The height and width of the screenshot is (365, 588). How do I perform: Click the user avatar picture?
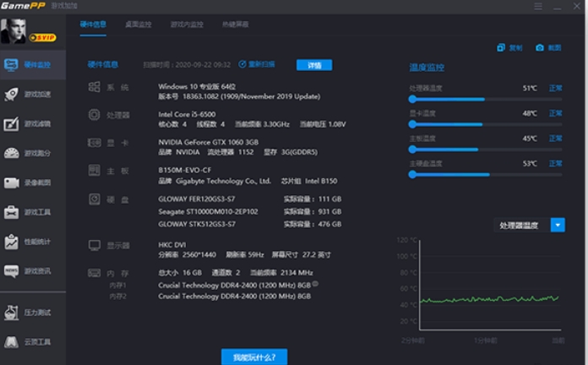[14, 31]
